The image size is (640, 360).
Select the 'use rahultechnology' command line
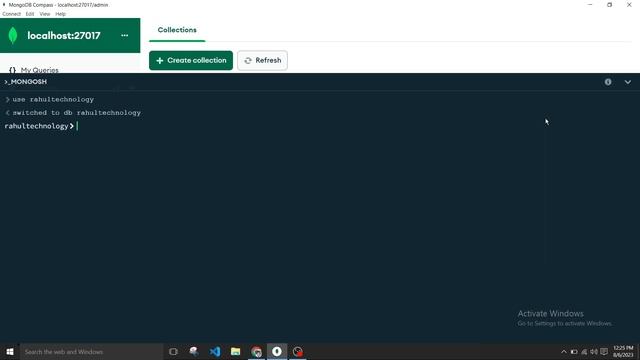pos(53,100)
